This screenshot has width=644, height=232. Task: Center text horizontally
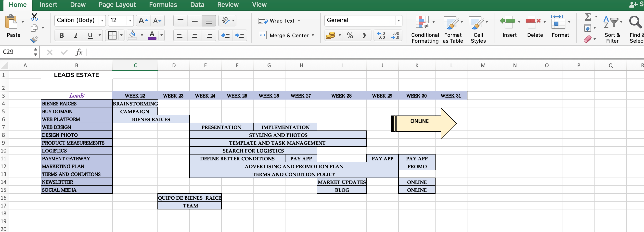[x=194, y=36]
